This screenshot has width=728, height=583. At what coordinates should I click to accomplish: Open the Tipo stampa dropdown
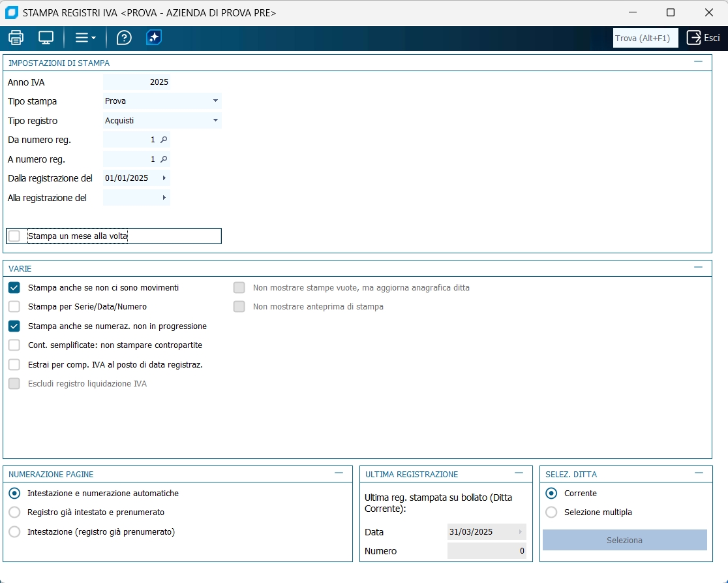pyautogui.click(x=215, y=101)
